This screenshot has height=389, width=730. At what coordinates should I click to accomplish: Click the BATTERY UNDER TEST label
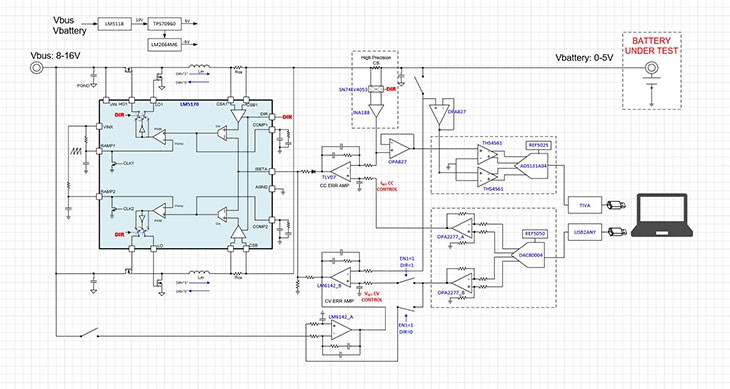(x=651, y=46)
